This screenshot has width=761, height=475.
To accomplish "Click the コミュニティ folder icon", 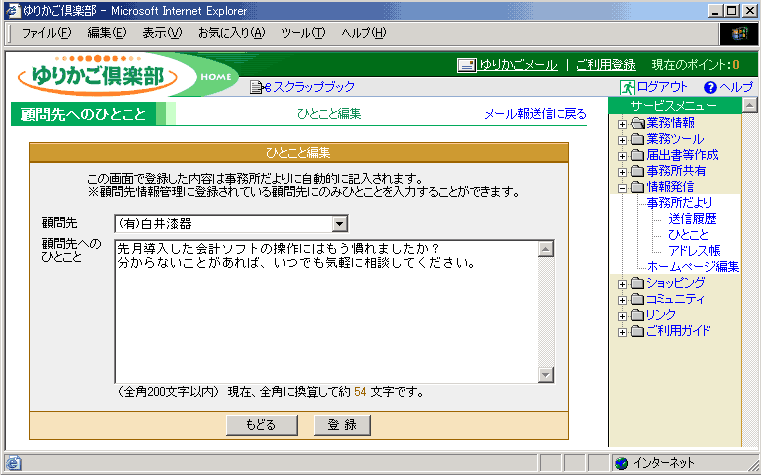I will pos(637,299).
